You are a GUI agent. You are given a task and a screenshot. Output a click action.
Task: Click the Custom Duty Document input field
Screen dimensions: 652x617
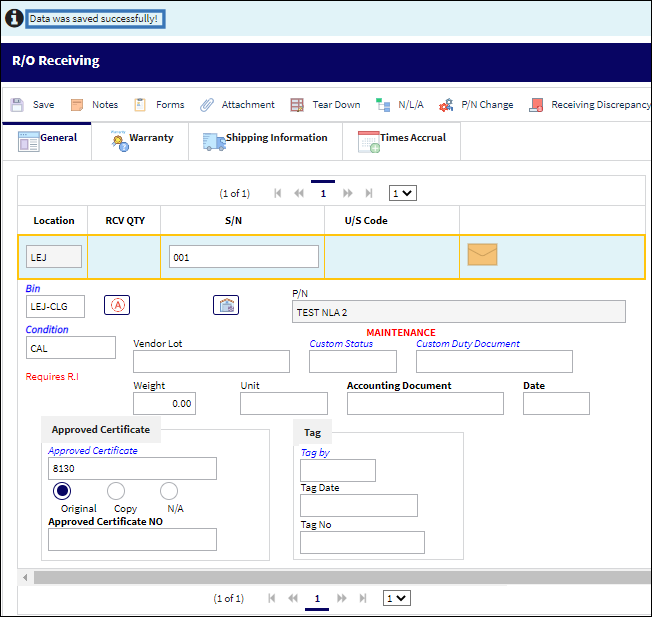[494, 361]
